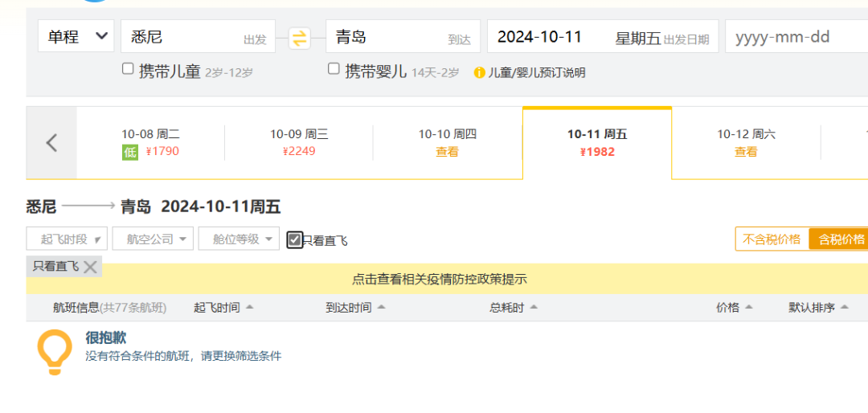Select 10-09 周三 ¥2249 date tab

[x=299, y=143]
